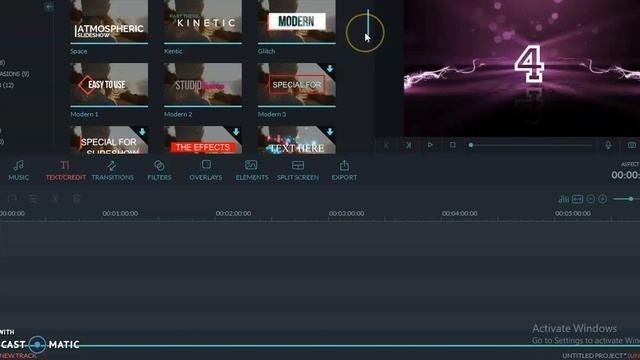Click the 'Kentic' preset label
Image resolution: width=640 pixels, height=360 pixels.
[173, 51]
